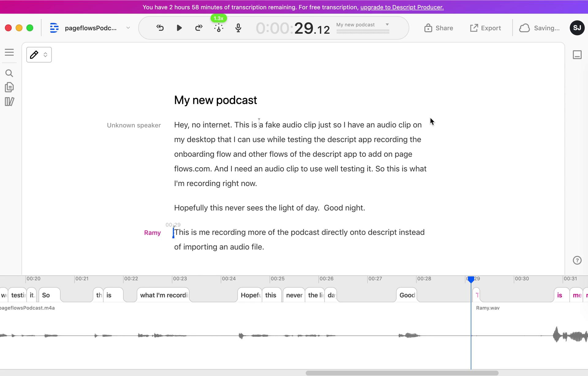588x376 pixels.
Task: Click the microphone record icon
Action: tap(238, 28)
